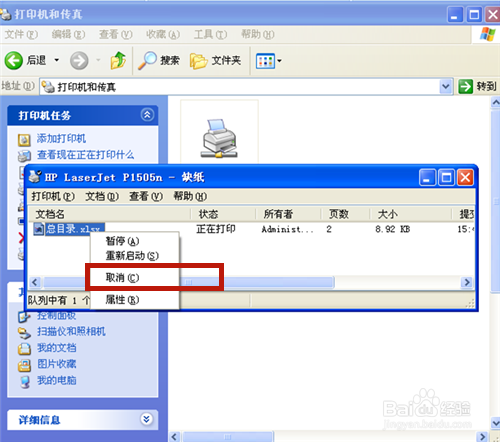Click 正在打印 status cell
This screenshot has height=442, width=500.
(216, 229)
